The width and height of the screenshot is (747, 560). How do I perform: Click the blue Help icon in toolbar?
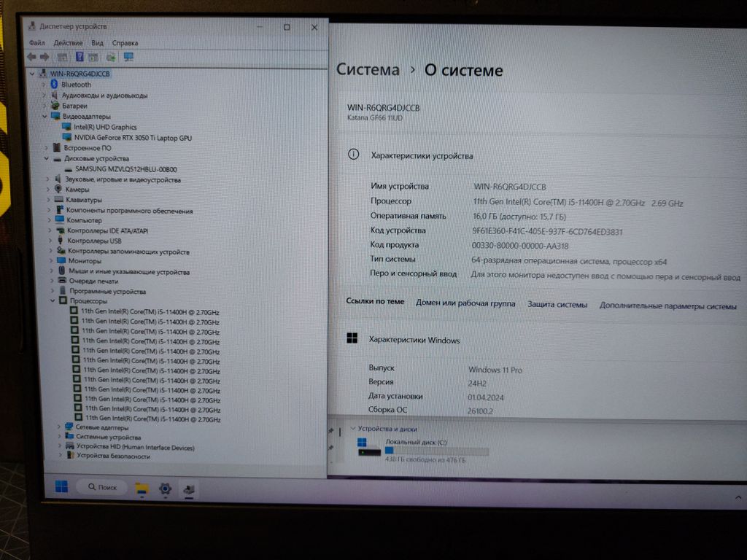80,57
